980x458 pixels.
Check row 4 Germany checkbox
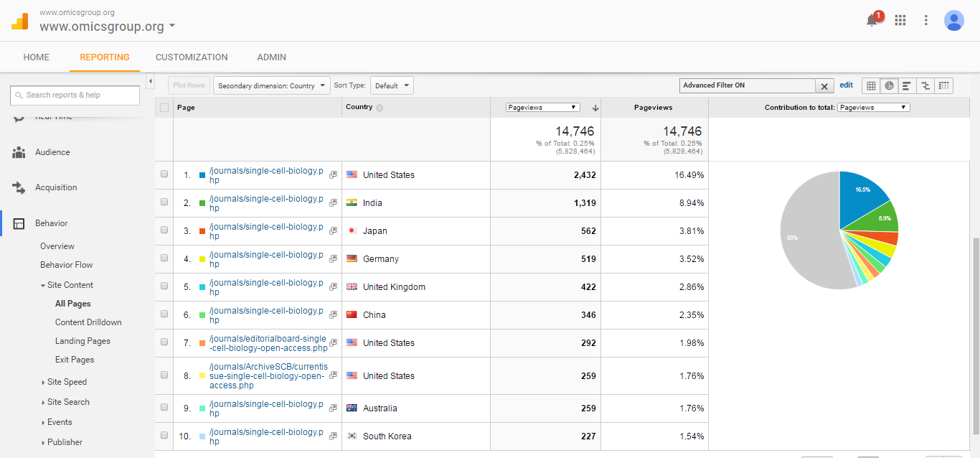(164, 258)
